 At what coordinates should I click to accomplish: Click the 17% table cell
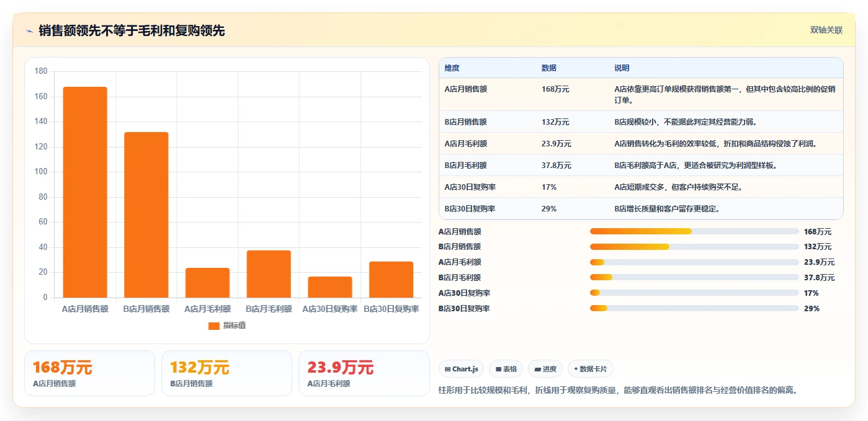549,187
